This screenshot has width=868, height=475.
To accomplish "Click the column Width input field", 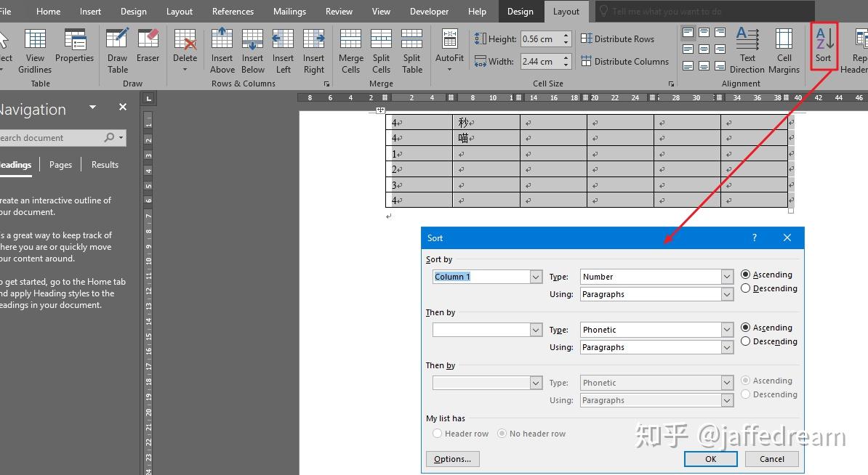I will 541,62.
